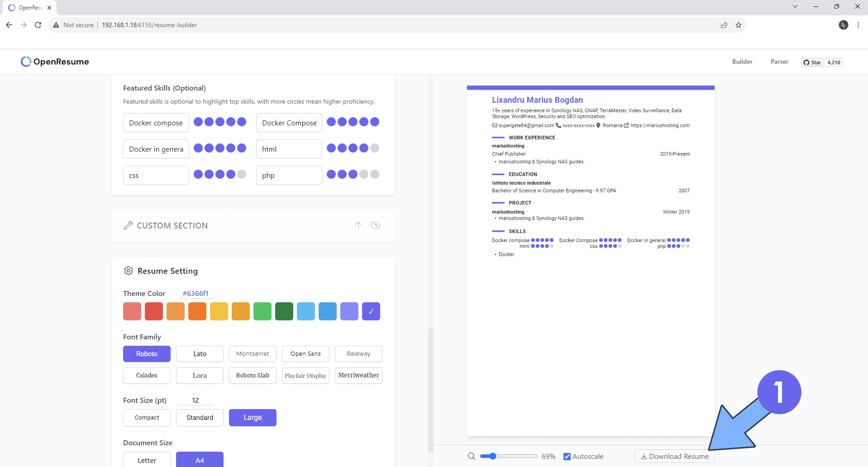Adjust the resume zoom slider

pos(509,456)
